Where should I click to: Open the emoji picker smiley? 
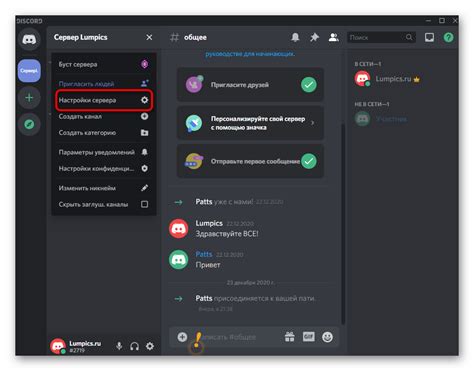tap(327, 337)
